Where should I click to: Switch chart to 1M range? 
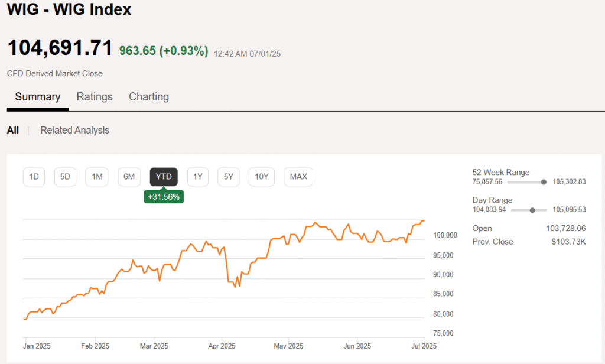coord(97,177)
